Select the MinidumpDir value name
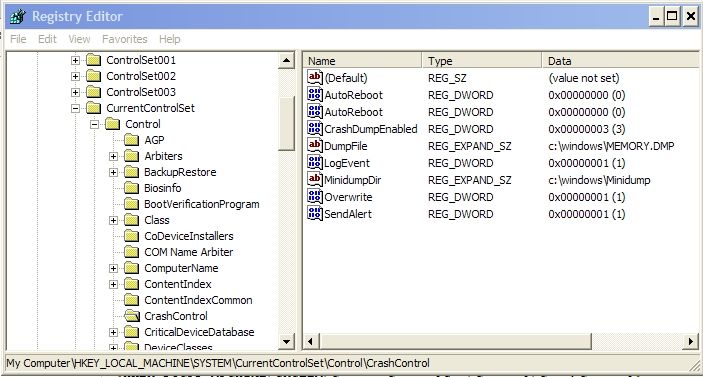703x377 pixels. 352,180
